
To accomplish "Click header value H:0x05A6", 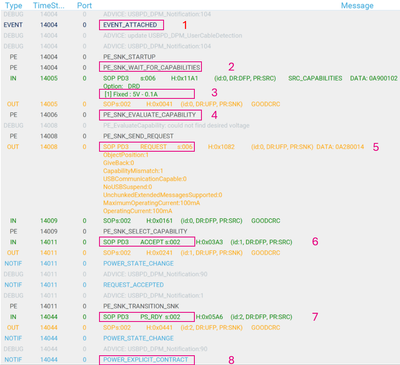I will click(209, 317).
